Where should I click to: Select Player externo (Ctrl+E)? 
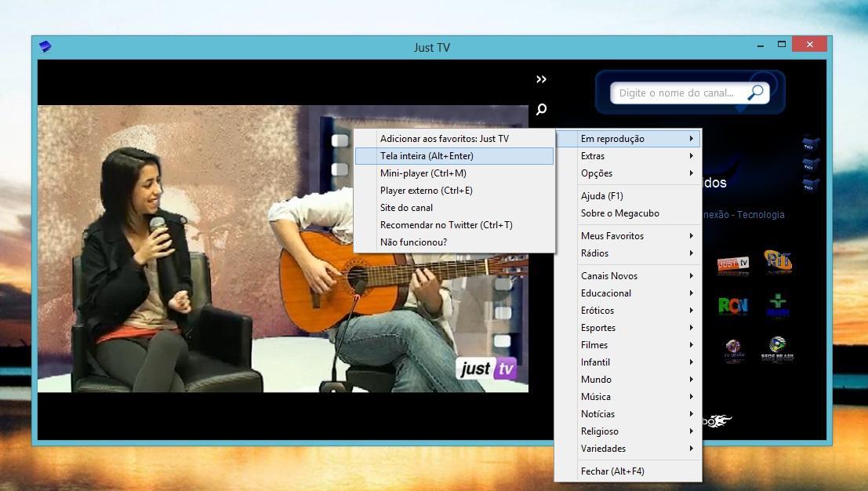tap(454, 190)
